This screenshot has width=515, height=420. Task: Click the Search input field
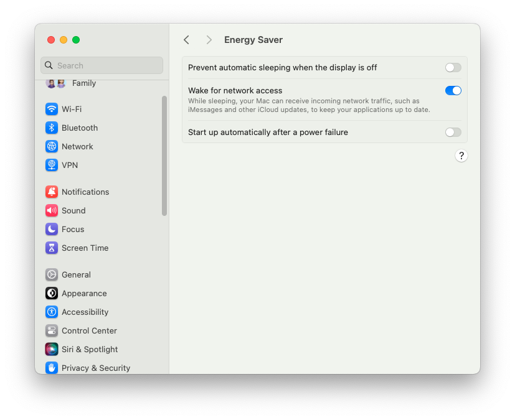(x=102, y=65)
